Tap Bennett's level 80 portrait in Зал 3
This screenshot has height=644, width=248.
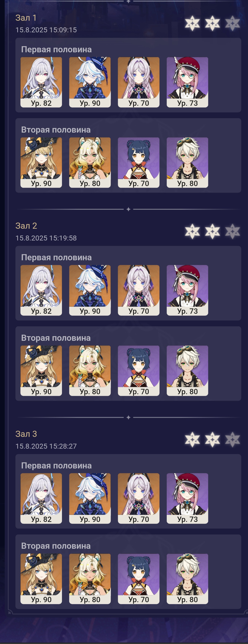pos(187,579)
